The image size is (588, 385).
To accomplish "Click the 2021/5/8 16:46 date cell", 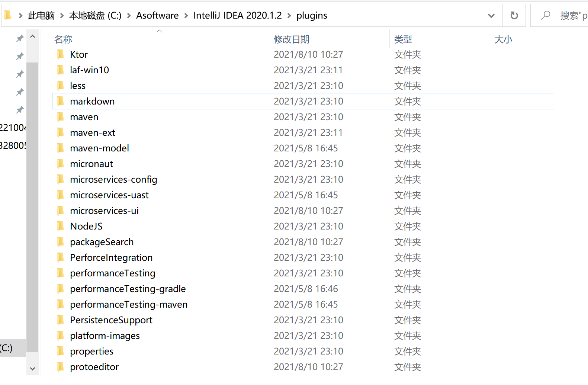I will pyautogui.click(x=306, y=289).
